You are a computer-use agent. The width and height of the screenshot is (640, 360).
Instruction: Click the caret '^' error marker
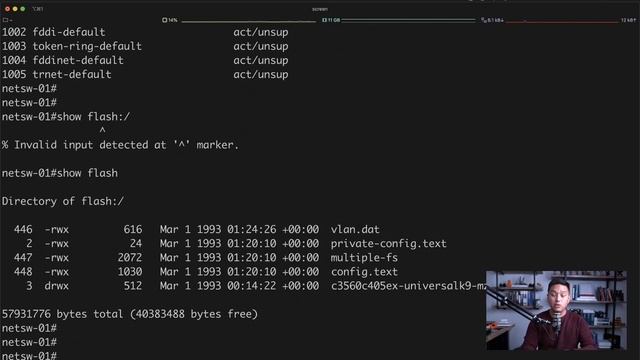pyautogui.click(x=102, y=130)
